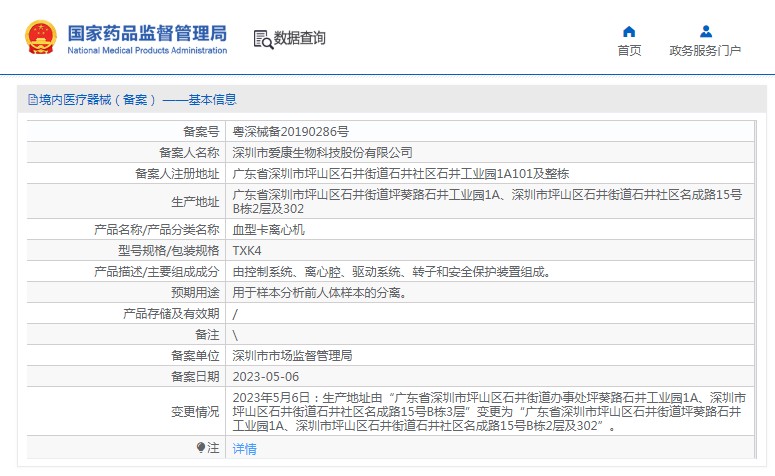Click the 备案日期 row label
The height and width of the screenshot is (476, 775).
coord(195,377)
